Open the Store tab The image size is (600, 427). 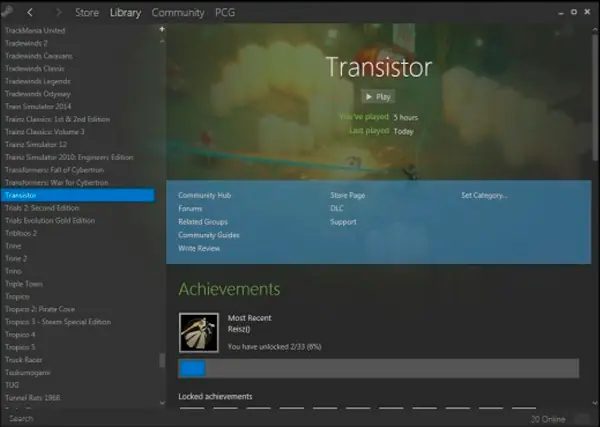[87, 13]
